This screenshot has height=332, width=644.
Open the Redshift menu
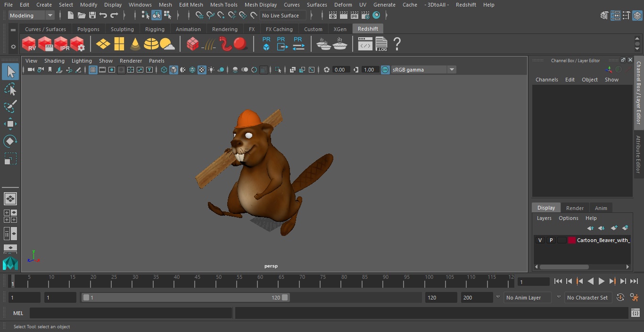(x=466, y=5)
